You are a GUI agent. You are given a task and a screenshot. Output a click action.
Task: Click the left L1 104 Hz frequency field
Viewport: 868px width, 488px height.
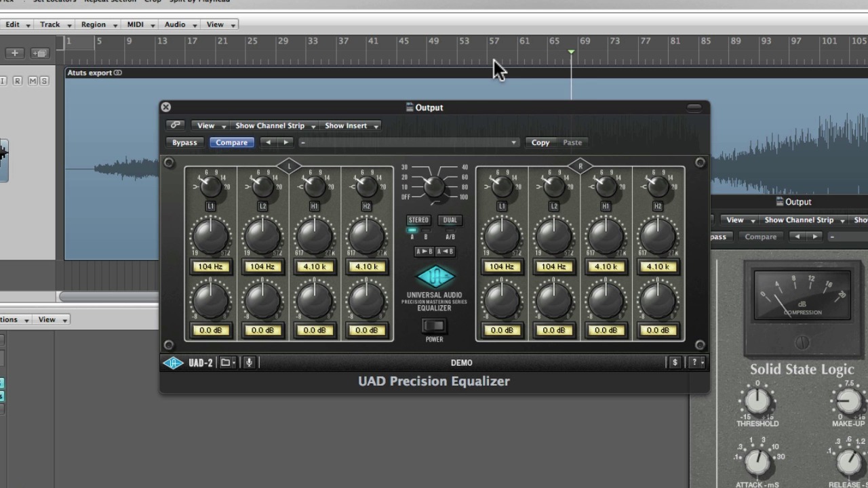tap(210, 266)
